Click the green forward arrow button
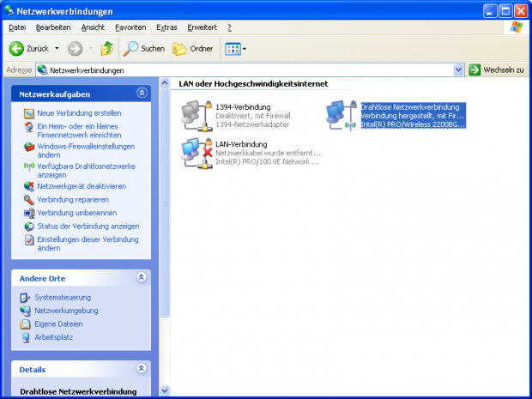The height and width of the screenshot is (399, 532). click(75, 49)
